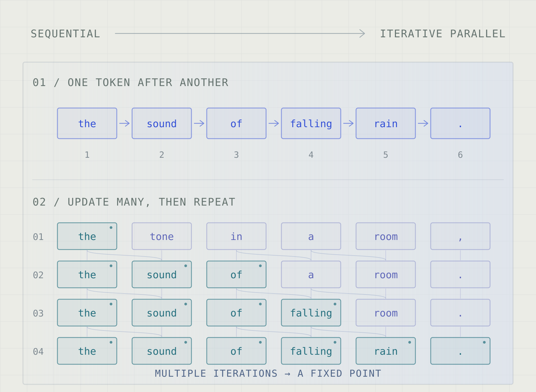Screen dimensions: 536x392
Task: Select the "sound" token above step number 2
Action: click(x=162, y=123)
